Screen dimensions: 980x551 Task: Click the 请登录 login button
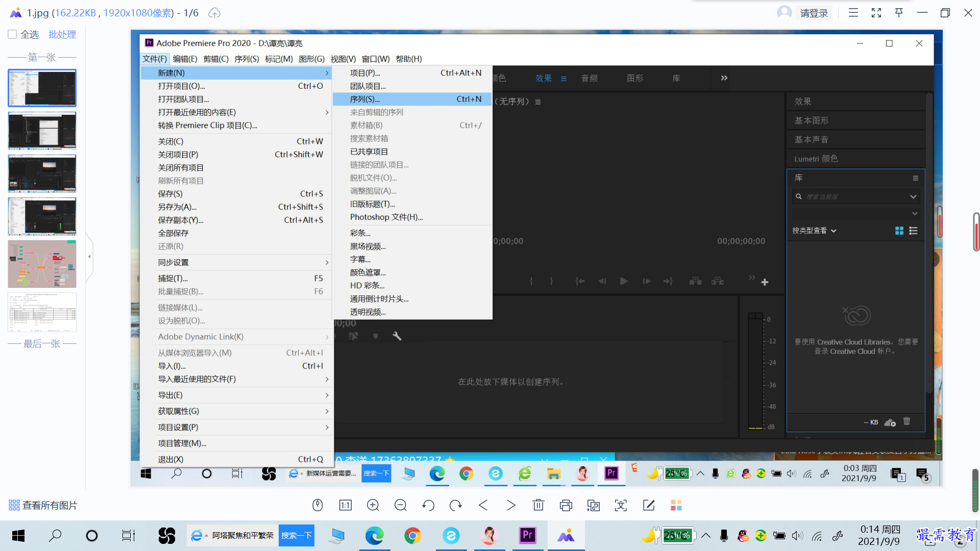(814, 13)
